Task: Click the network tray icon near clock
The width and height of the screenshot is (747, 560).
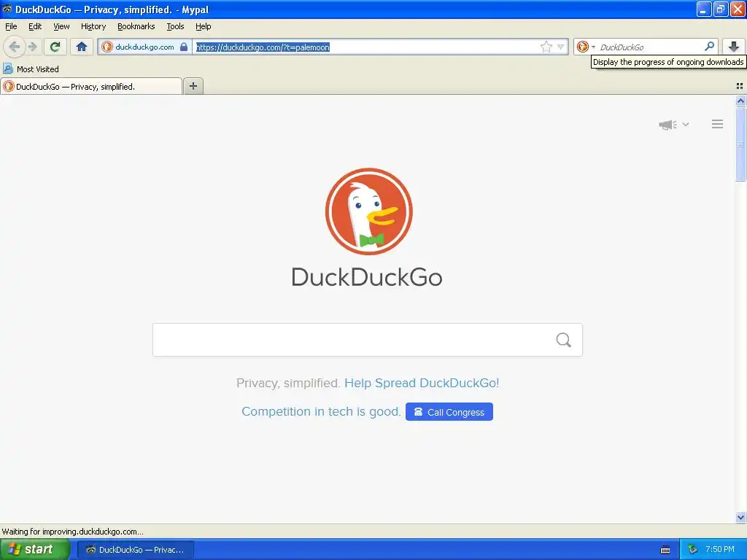Action: (693, 550)
